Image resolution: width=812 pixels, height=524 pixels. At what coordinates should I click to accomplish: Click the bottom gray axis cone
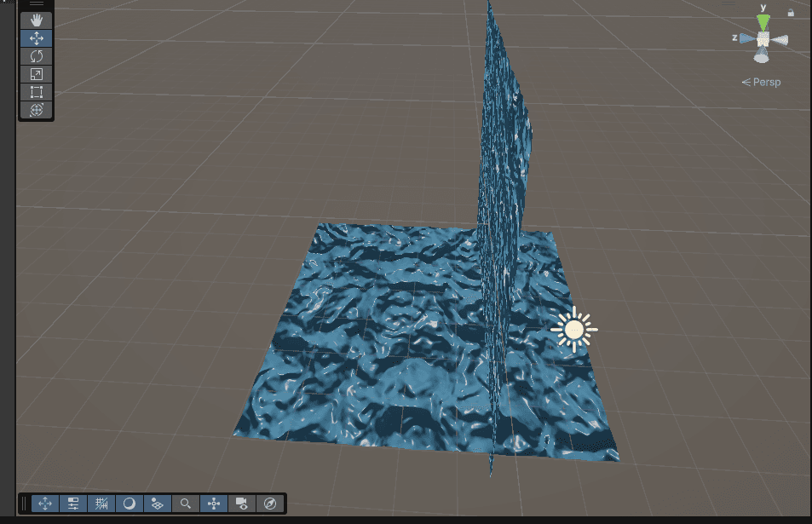[x=761, y=56]
